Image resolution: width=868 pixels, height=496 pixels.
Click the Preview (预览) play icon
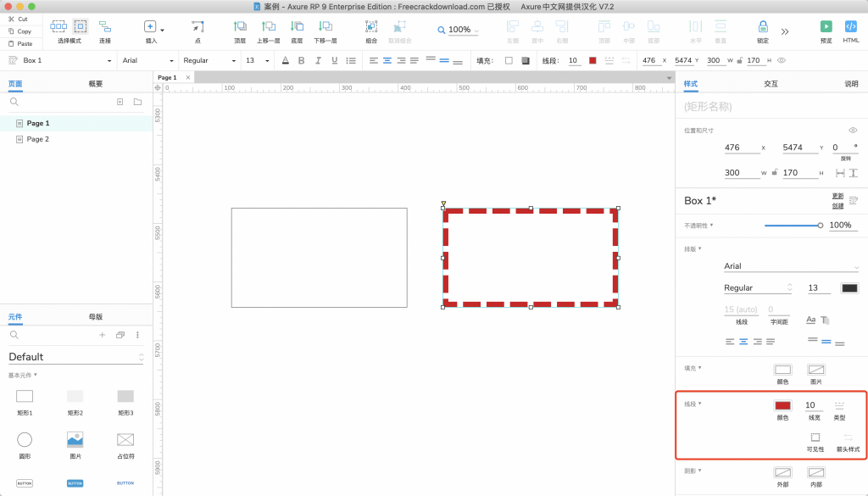(826, 26)
